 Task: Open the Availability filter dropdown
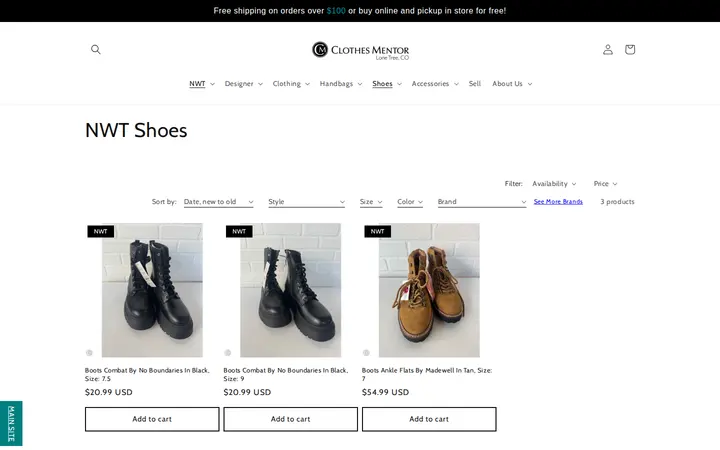[x=554, y=184]
